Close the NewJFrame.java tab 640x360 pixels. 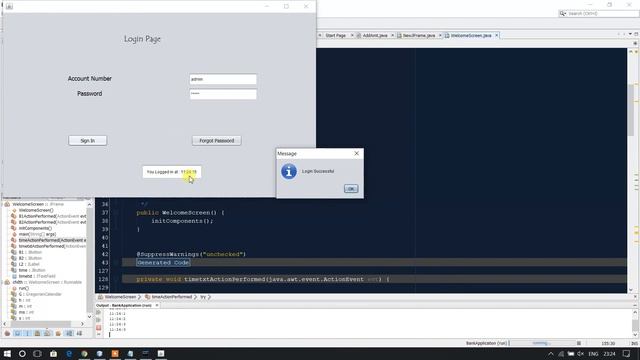(x=440, y=36)
